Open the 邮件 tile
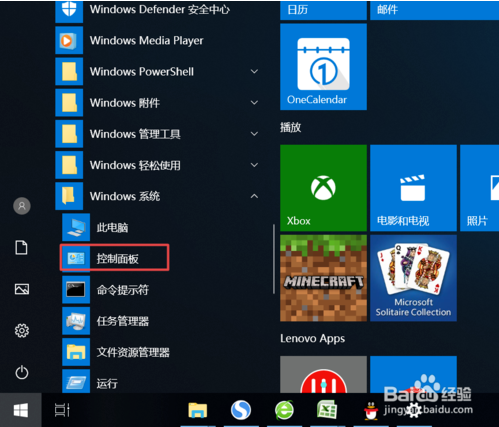This screenshot has height=427, width=499. tap(435, 10)
